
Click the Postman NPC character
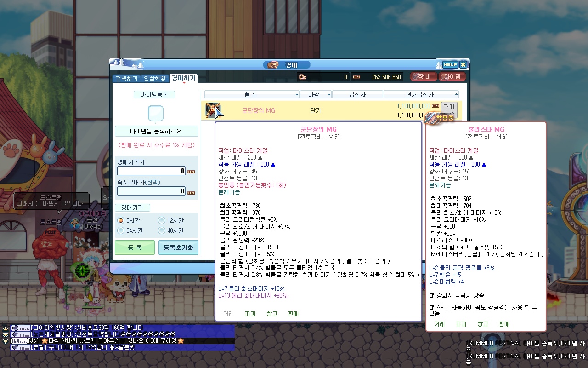[51, 258]
